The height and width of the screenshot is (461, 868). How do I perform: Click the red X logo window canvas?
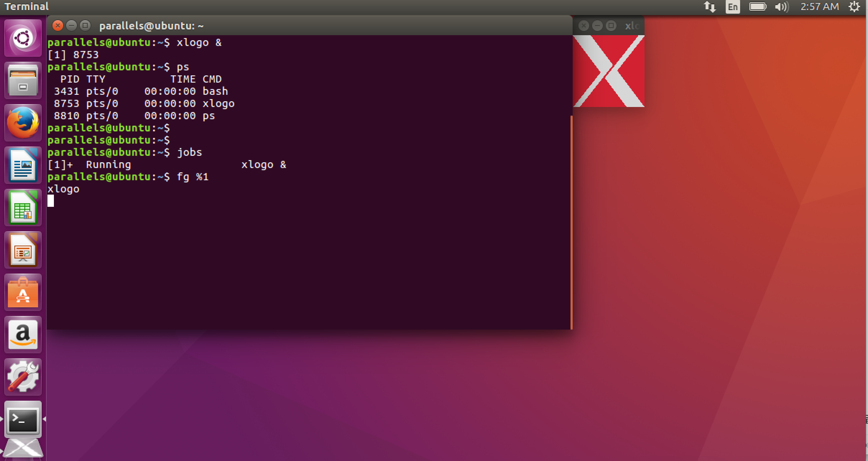(x=609, y=71)
